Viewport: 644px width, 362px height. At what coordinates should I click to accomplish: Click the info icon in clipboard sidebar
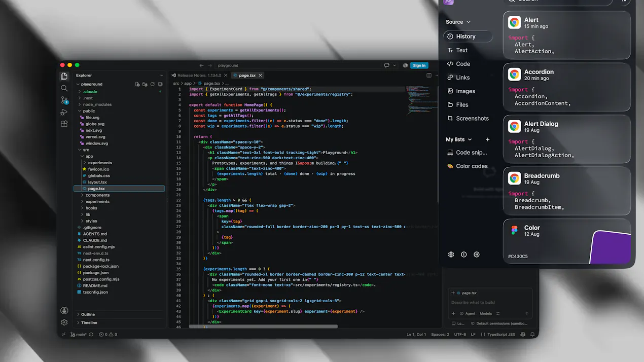pyautogui.click(x=463, y=255)
